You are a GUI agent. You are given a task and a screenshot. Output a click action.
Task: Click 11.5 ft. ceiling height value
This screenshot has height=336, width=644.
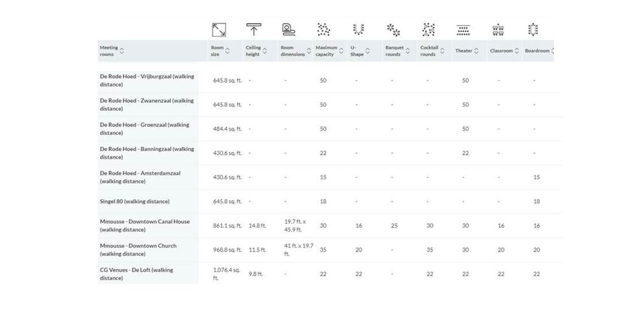click(x=257, y=250)
